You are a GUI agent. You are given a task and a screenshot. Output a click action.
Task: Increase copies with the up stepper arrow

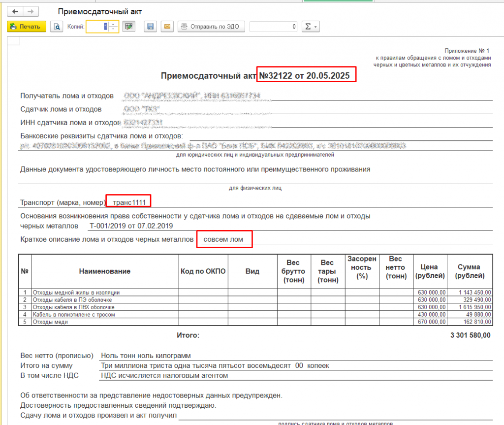(114, 24)
